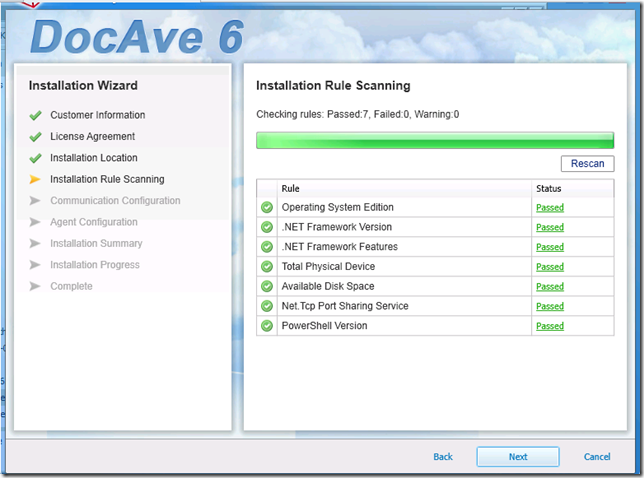Image resolution: width=644 pixels, height=478 pixels.
Task: Click the gray arrow icon beside Installation Summary
Action: (35, 244)
